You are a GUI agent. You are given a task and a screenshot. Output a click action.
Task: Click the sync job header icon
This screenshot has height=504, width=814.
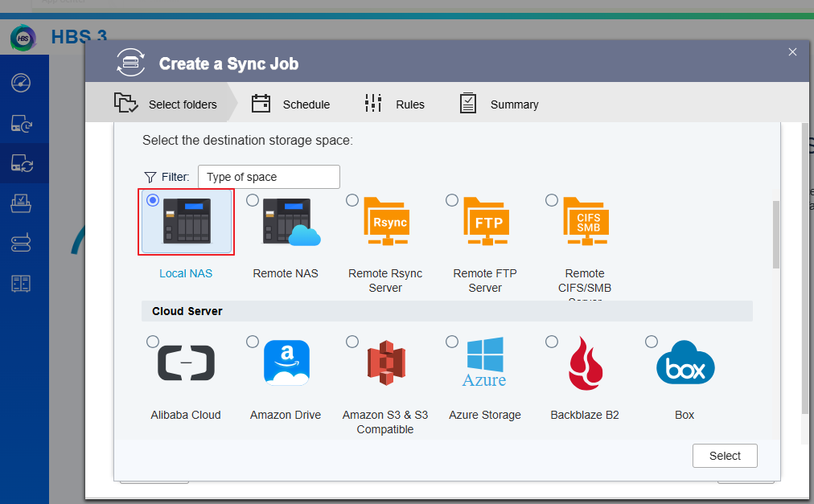point(131,63)
